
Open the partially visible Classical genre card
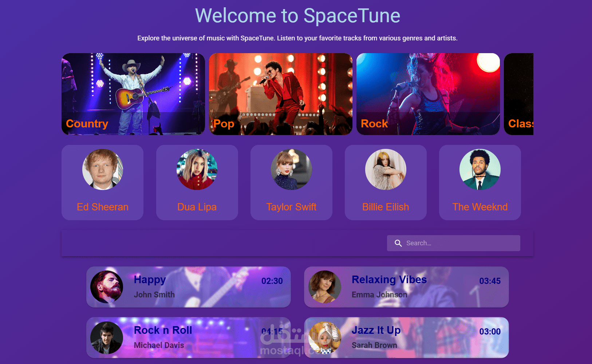[518, 94]
